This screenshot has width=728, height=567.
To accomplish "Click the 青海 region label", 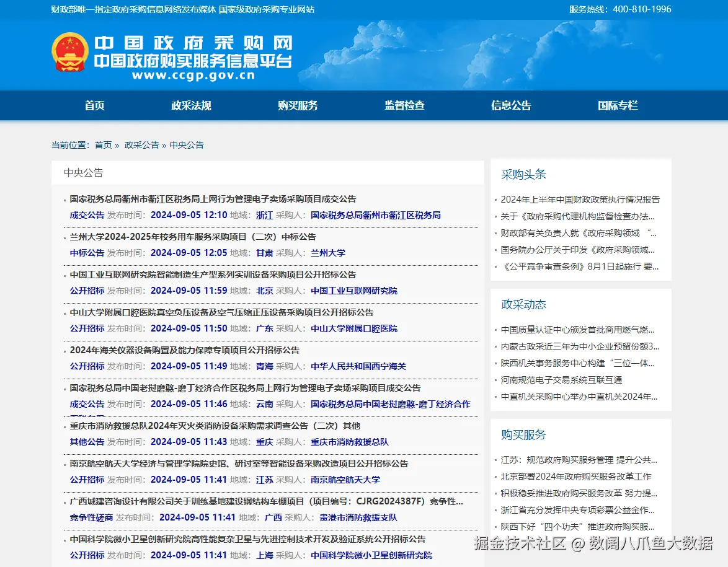I will point(265,367).
